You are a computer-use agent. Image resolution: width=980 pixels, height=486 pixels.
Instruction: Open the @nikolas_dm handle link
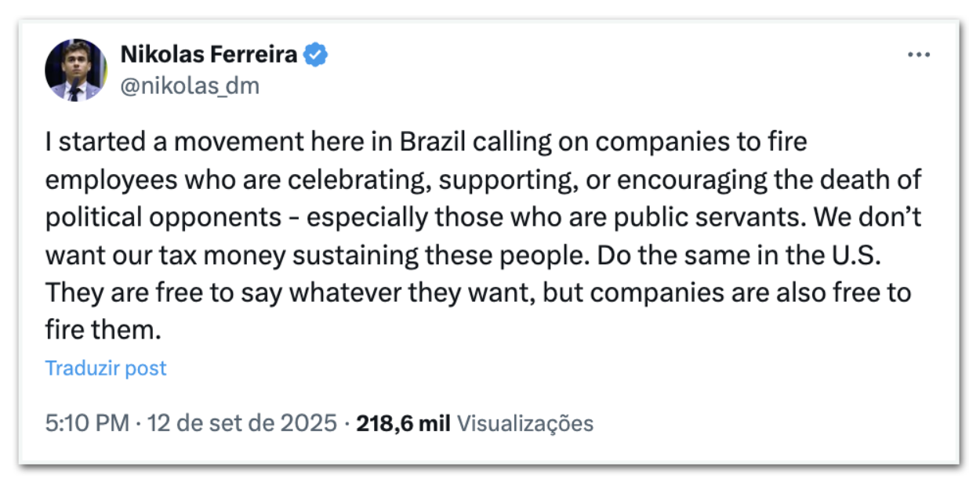[189, 85]
